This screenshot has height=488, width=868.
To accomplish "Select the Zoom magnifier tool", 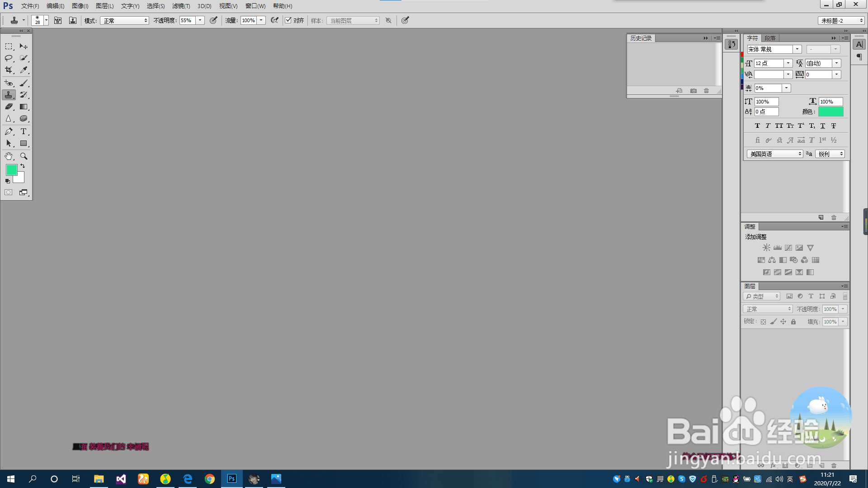I will (x=24, y=156).
